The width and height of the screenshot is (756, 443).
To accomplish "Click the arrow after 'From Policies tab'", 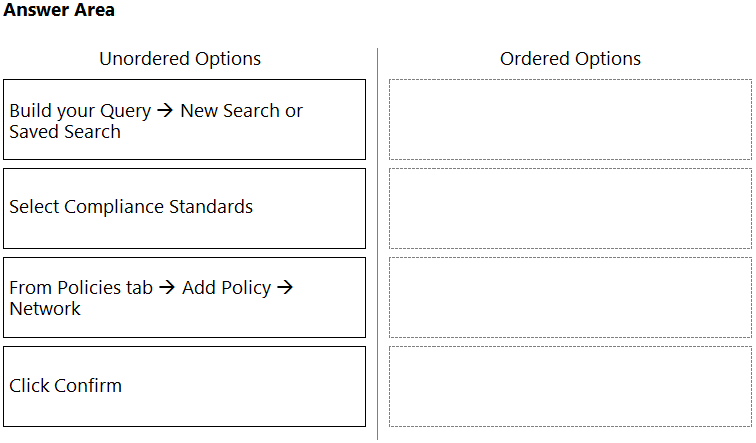I will tap(167, 287).
